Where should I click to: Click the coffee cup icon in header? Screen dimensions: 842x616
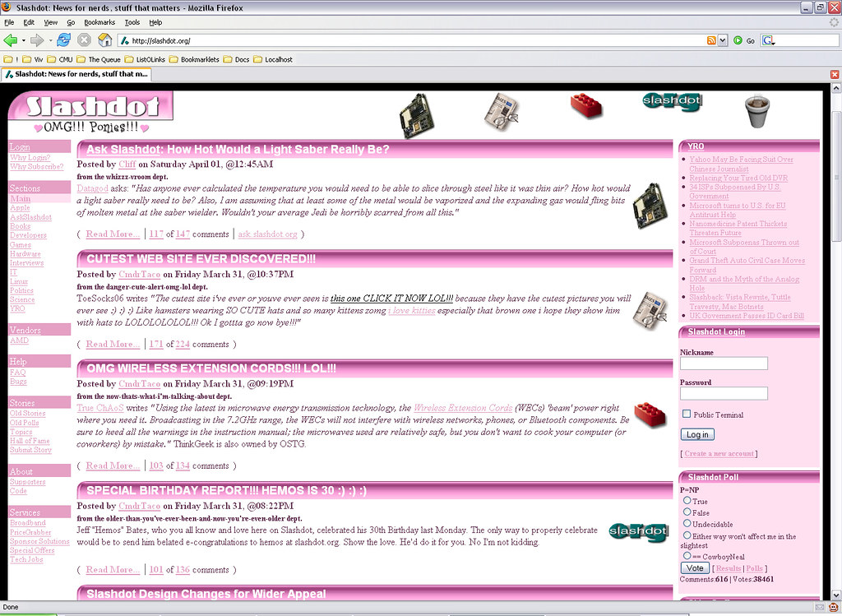(757, 112)
